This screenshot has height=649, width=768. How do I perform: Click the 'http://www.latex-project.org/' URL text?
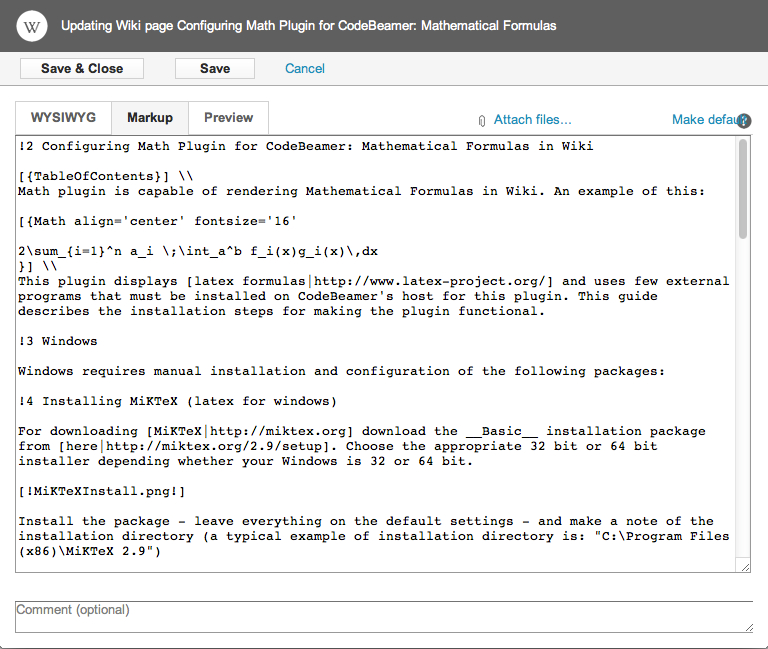tap(430, 281)
